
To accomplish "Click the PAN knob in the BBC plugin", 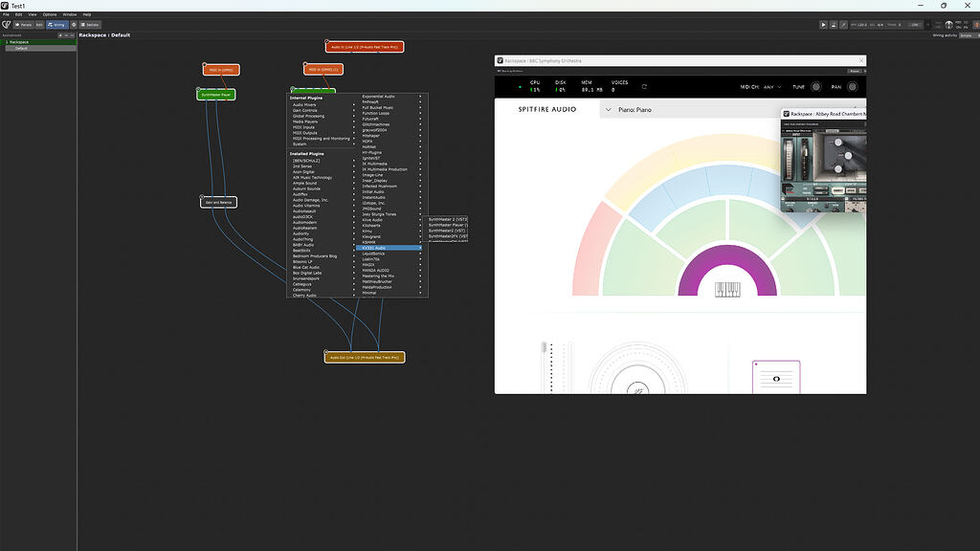I will 850,86.
